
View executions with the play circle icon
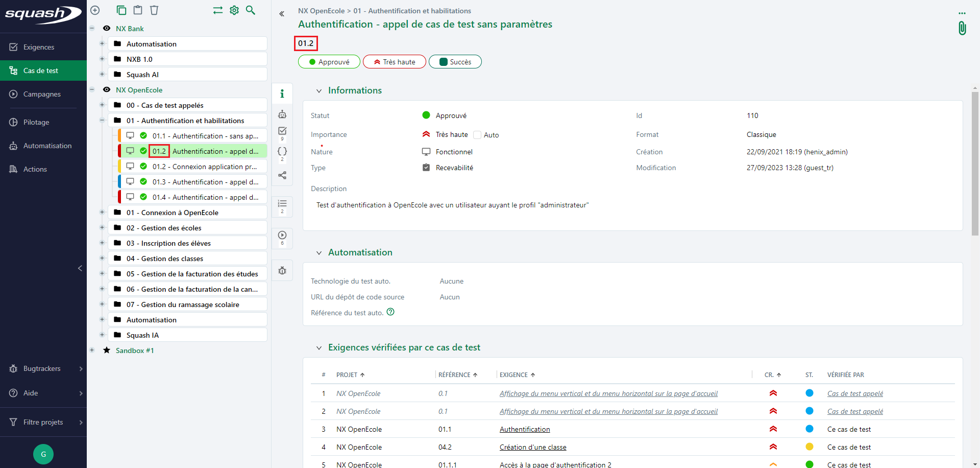click(x=282, y=236)
